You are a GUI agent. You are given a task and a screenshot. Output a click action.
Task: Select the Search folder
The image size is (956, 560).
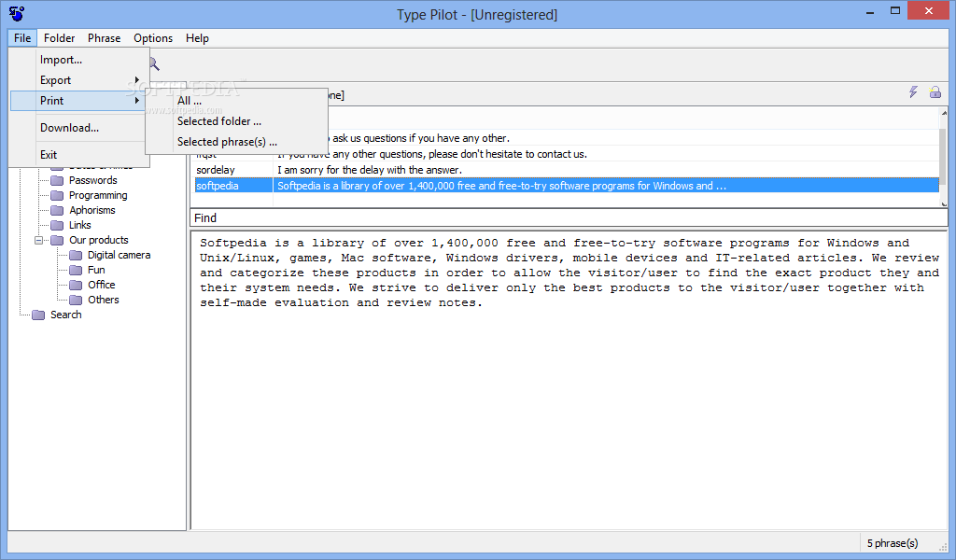click(66, 315)
